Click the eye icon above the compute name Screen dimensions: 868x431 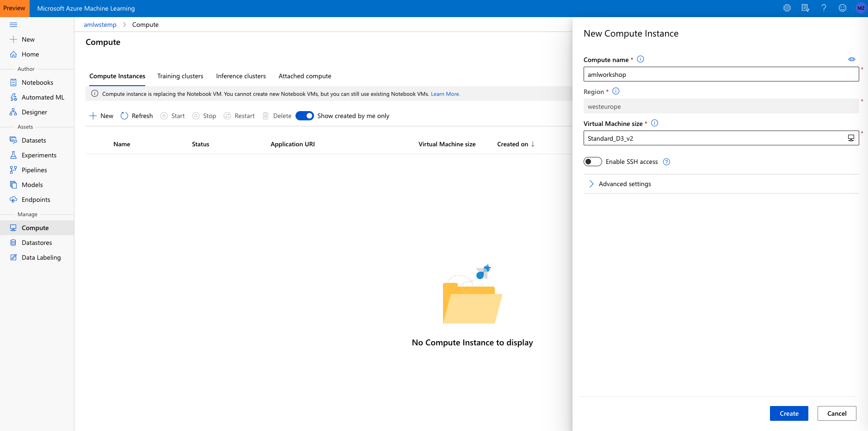coord(852,59)
